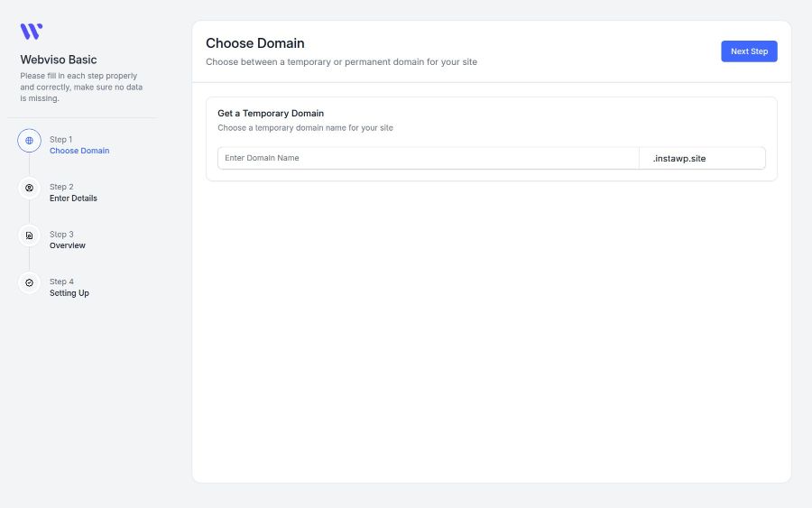Select the Overview step label
The height and width of the screenshot is (508, 812).
tap(68, 245)
